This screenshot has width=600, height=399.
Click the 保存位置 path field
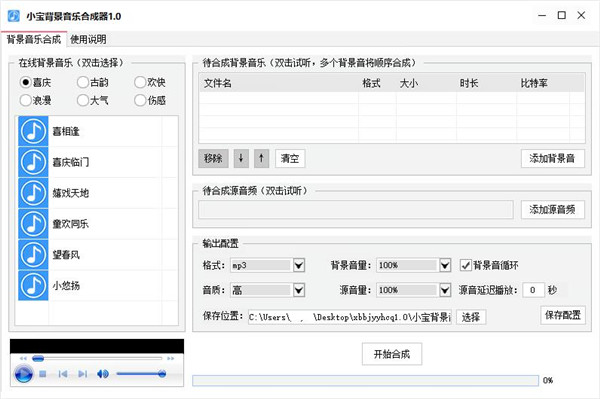(x=350, y=317)
